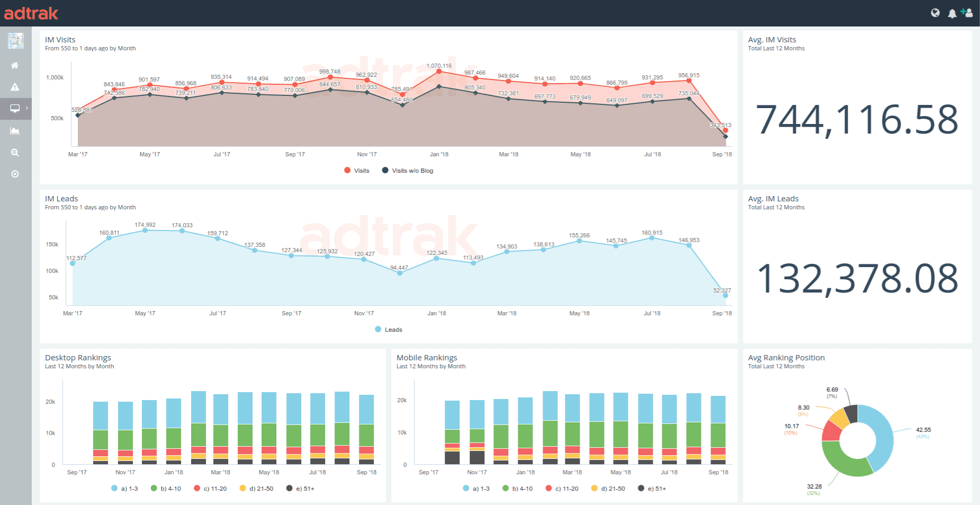980x505 pixels.
Task: Open the notifications bell
Action: [x=952, y=13]
